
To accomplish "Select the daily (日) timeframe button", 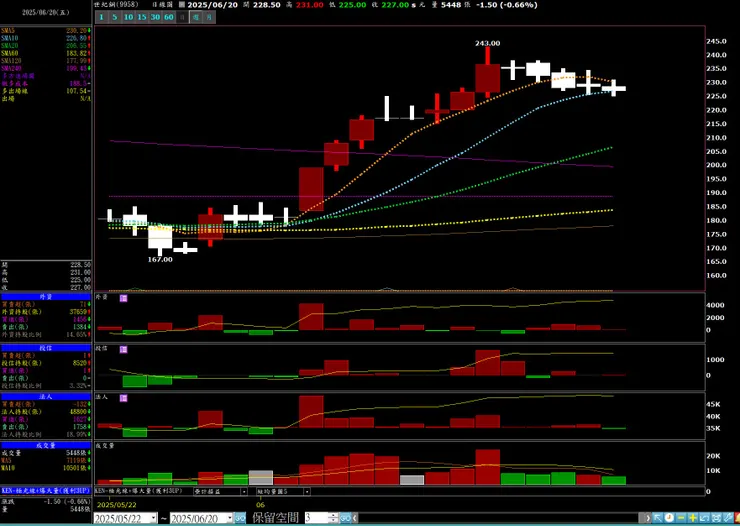I will click(x=182, y=17).
